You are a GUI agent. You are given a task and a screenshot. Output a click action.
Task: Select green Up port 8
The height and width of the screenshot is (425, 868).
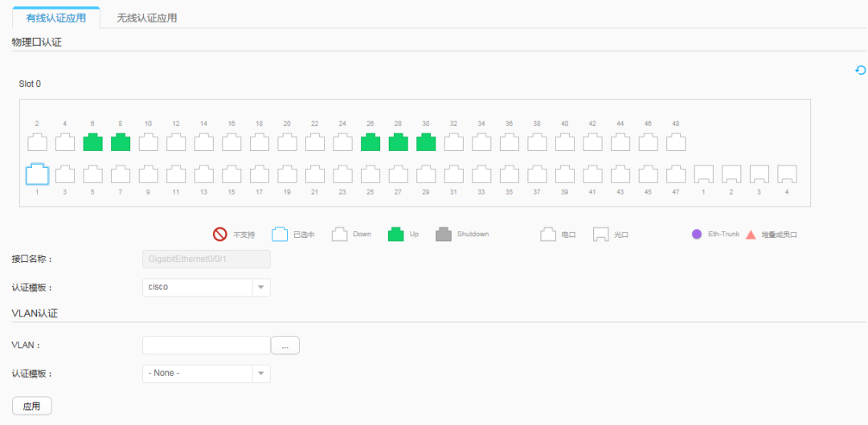point(121,142)
